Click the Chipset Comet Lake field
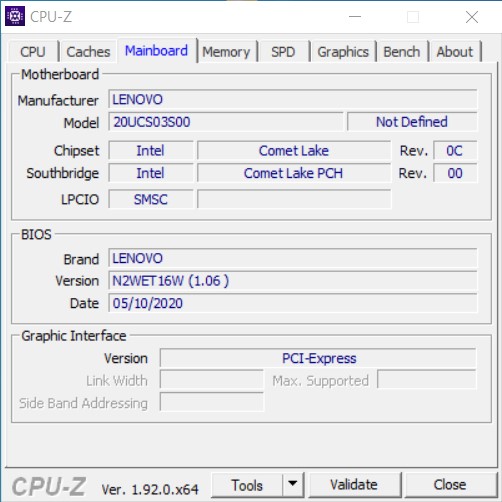This screenshot has width=502, height=502. coord(294,151)
